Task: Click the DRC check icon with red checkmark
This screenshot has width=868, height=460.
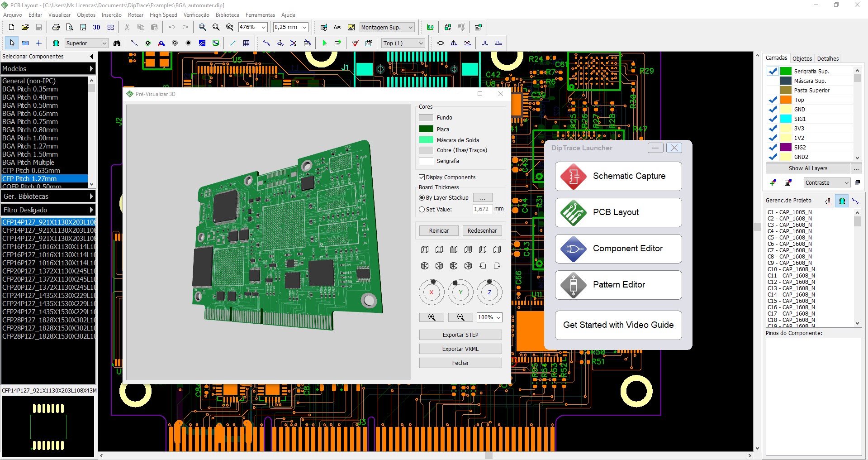Action: point(355,43)
